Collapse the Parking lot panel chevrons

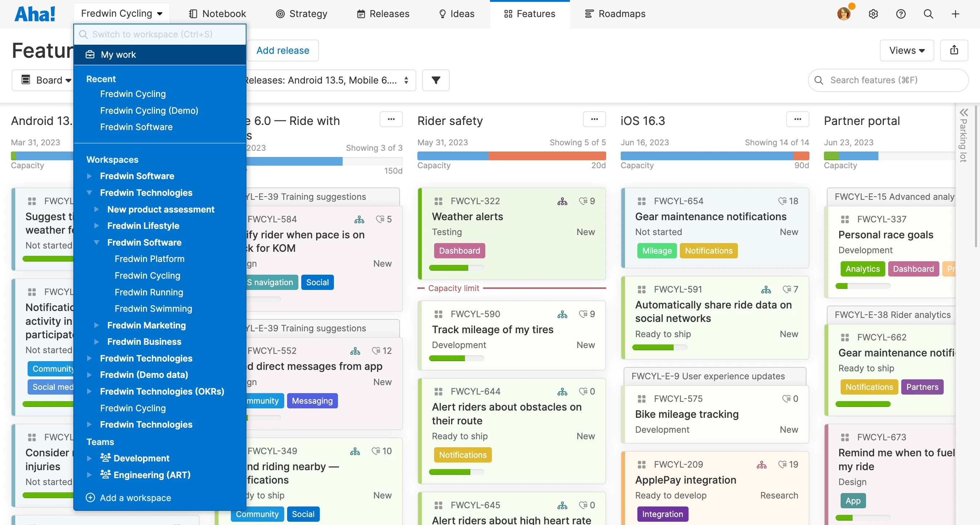(x=964, y=113)
